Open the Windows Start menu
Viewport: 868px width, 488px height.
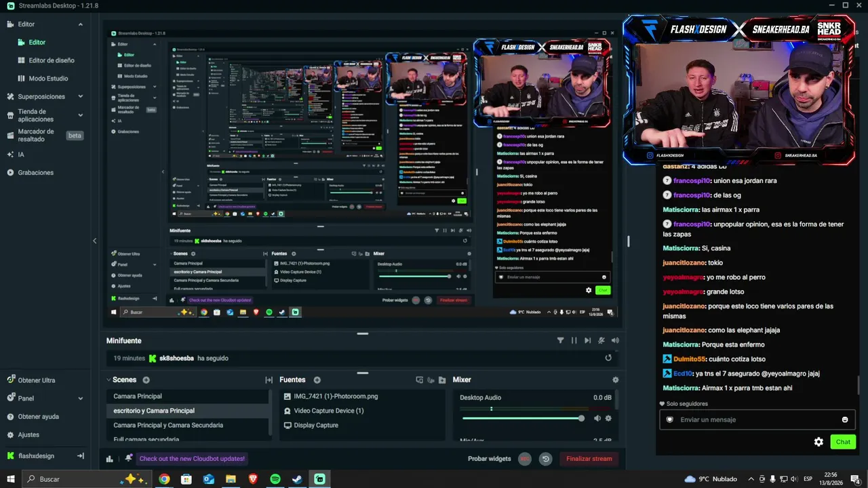point(11,479)
